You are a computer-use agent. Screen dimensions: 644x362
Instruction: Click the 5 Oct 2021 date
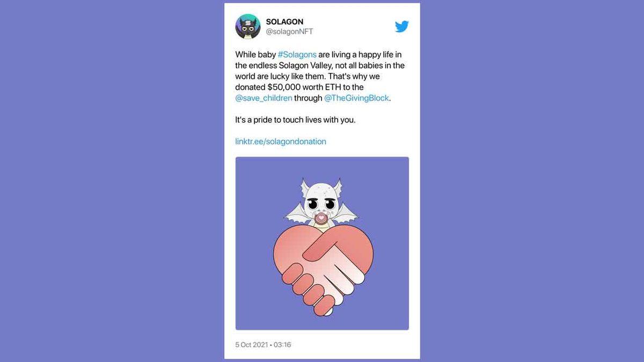(x=251, y=345)
